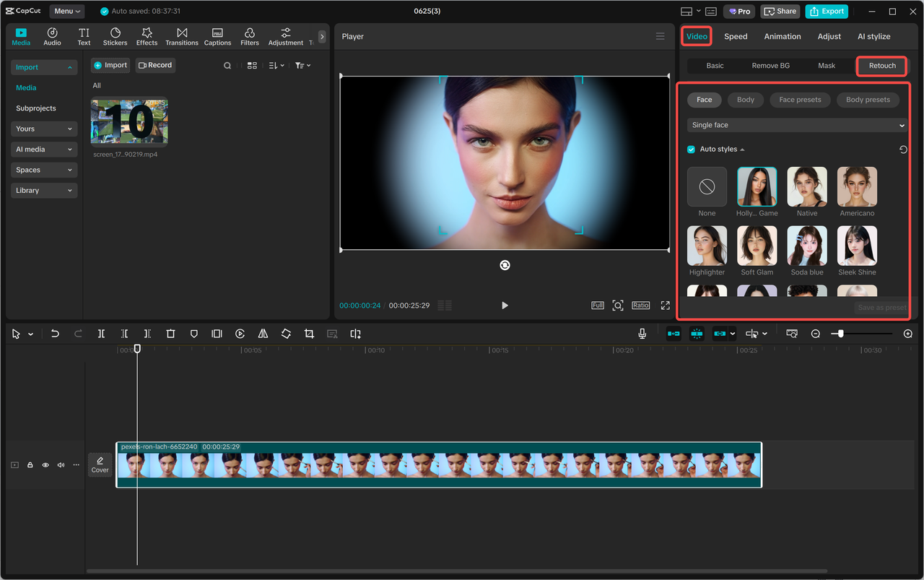Lock the video track
Image resolution: width=924 pixels, height=580 pixels.
click(30, 464)
